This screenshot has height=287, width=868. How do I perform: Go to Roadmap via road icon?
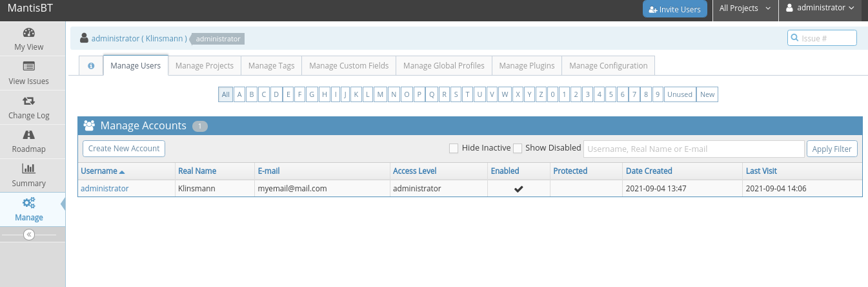click(x=28, y=135)
